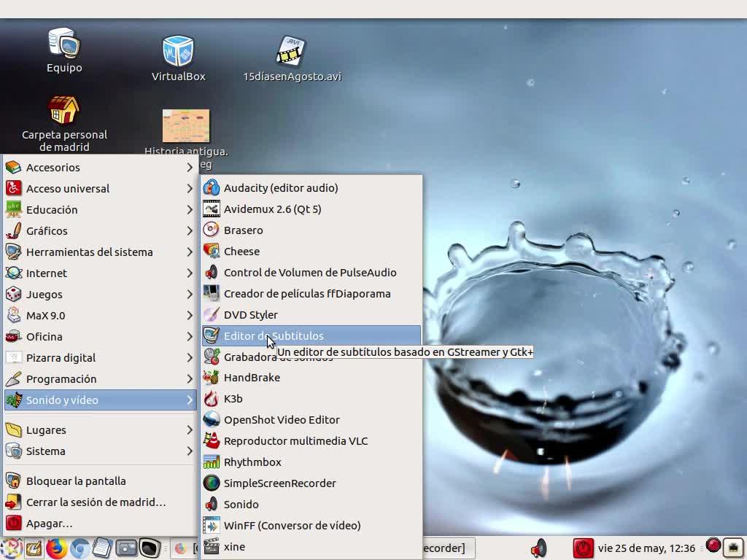The image size is (747, 560).
Task: Open Cheese webcam application
Action: pos(241,252)
